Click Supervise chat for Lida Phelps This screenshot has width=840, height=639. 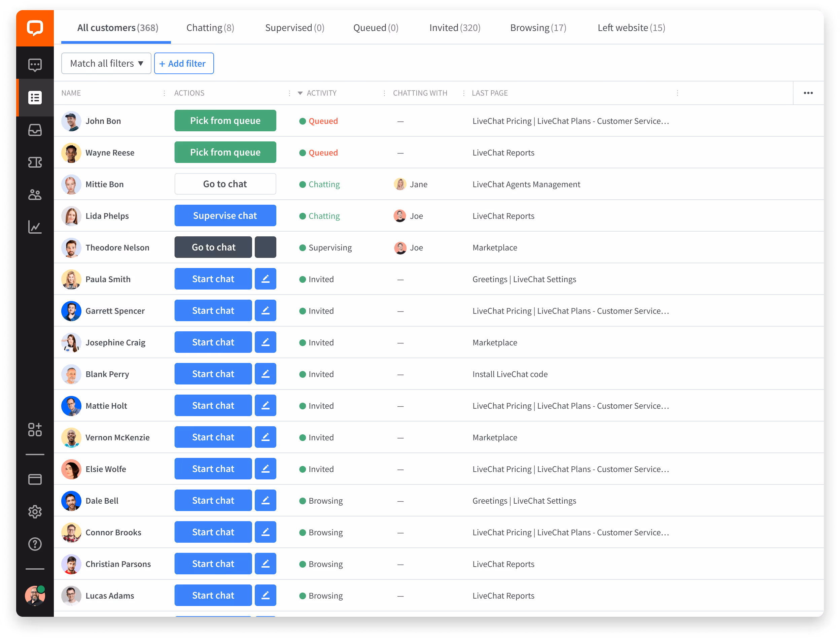click(x=225, y=216)
